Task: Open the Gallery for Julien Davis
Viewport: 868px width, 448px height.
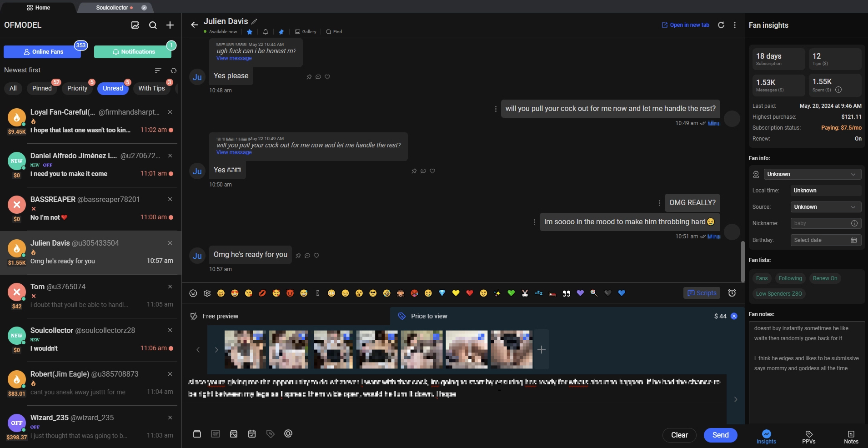Action: 305,31
